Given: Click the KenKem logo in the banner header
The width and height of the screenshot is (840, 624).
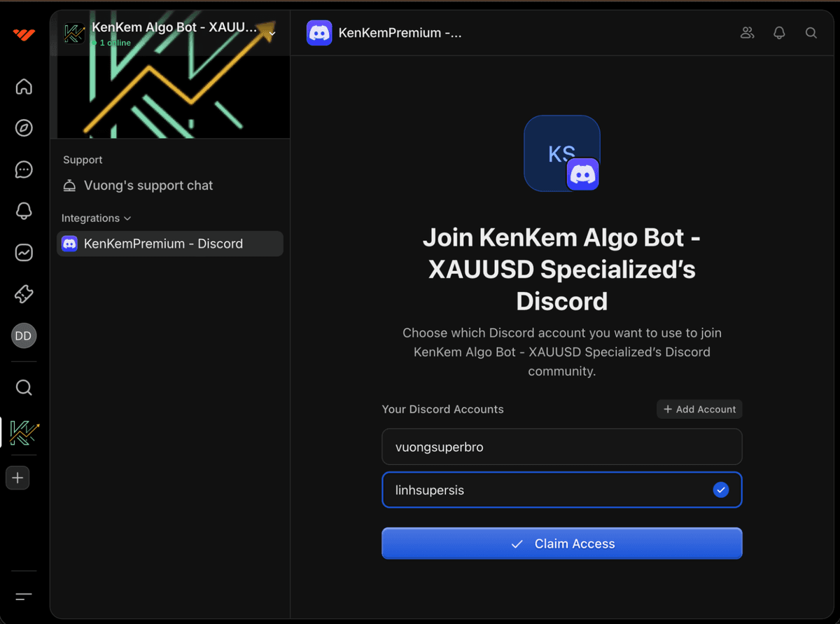Looking at the screenshot, I should (x=74, y=33).
